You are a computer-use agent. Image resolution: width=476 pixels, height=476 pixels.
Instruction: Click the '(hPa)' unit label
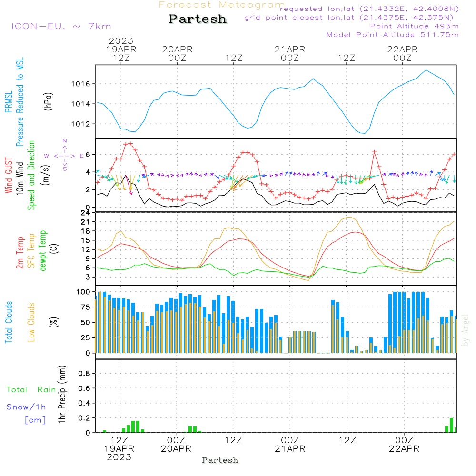coord(48,102)
